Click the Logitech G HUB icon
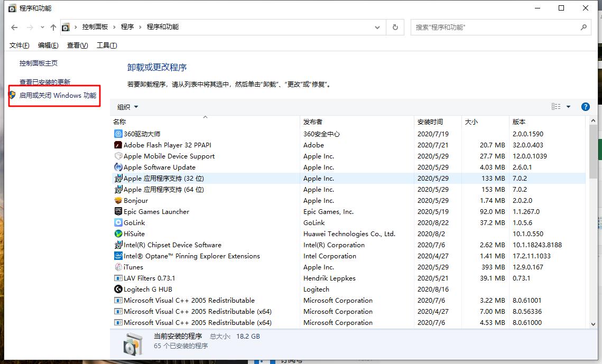This screenshot has height=364, width=602. click(x=118, y=290)
